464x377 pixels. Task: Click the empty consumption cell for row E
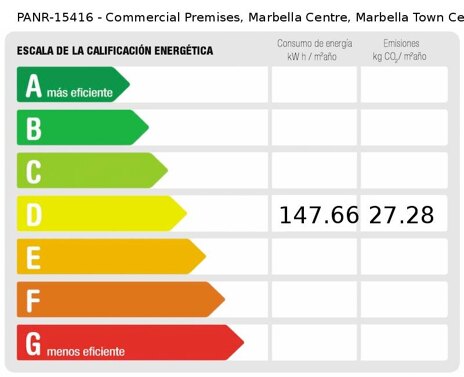pos(314,256)
